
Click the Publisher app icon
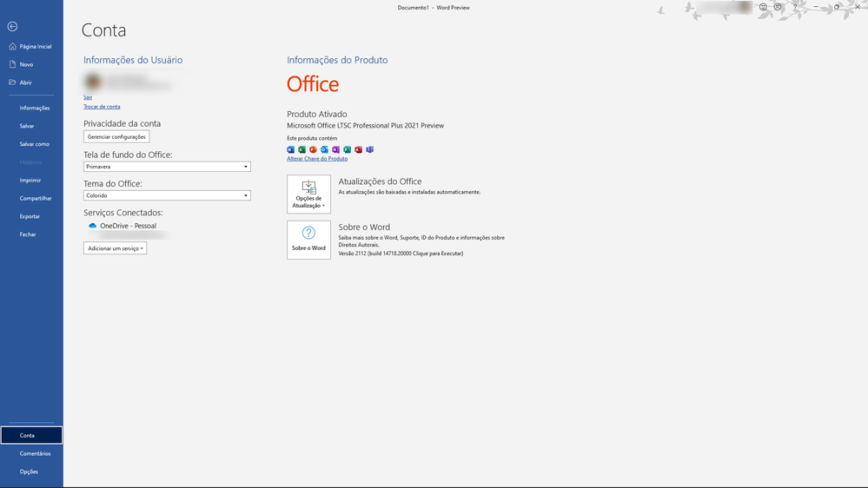tap(347, 149)
